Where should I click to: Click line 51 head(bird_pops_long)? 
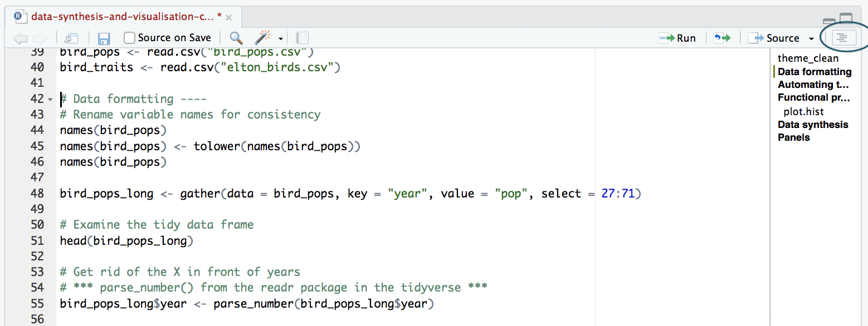click(x=126, y=241)
